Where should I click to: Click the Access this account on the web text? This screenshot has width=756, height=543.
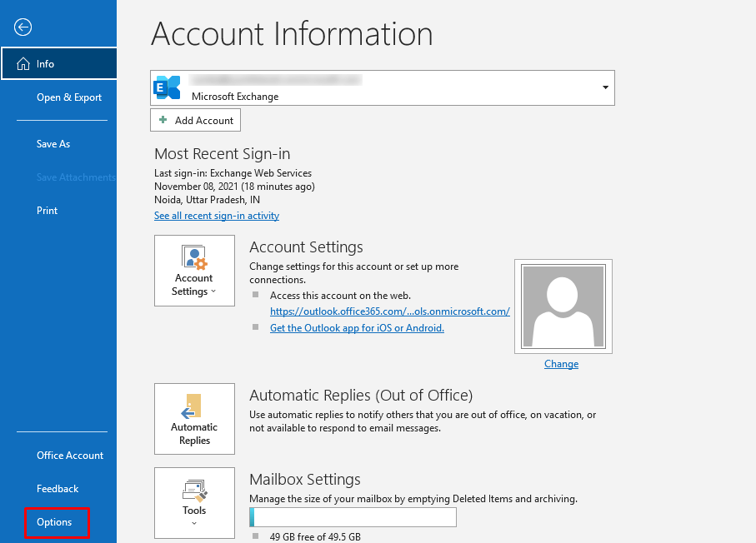coord(340,296)
